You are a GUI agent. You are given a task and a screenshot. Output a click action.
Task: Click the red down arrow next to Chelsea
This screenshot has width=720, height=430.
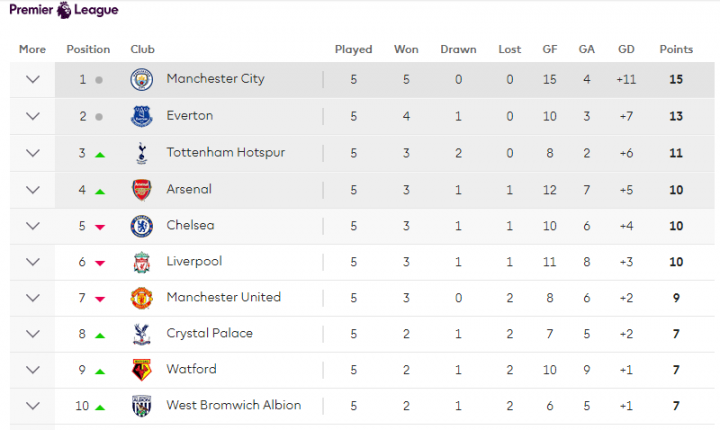tap(100, 227)
